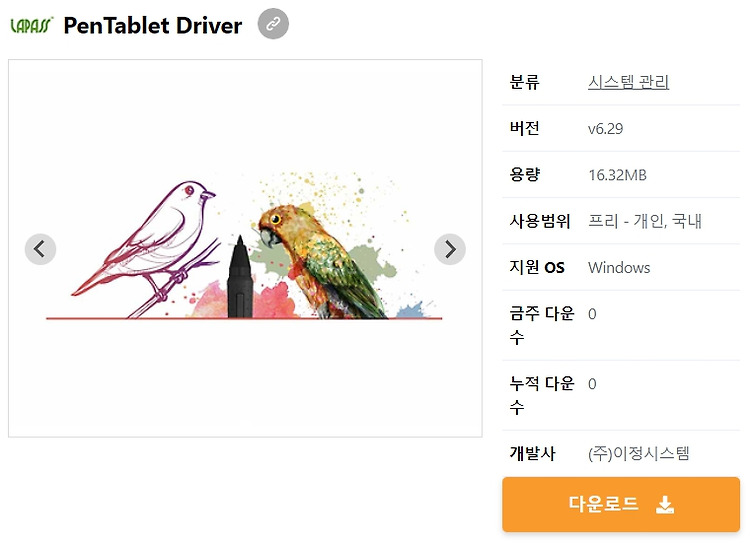Click the 다운로드 button text
750x543 pixels.
tap(604, 504)
